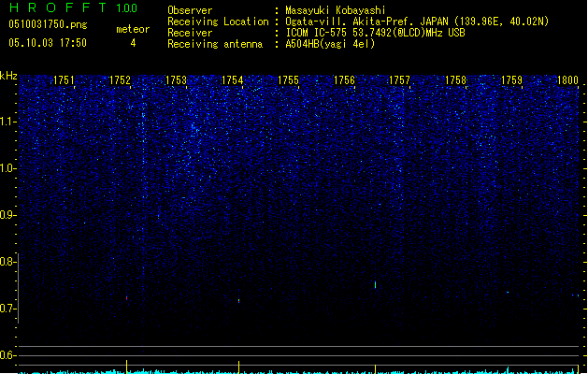Screen dimensions: 588x374
Task: Click the meteor count value 4
Action: tap(133, 43)
